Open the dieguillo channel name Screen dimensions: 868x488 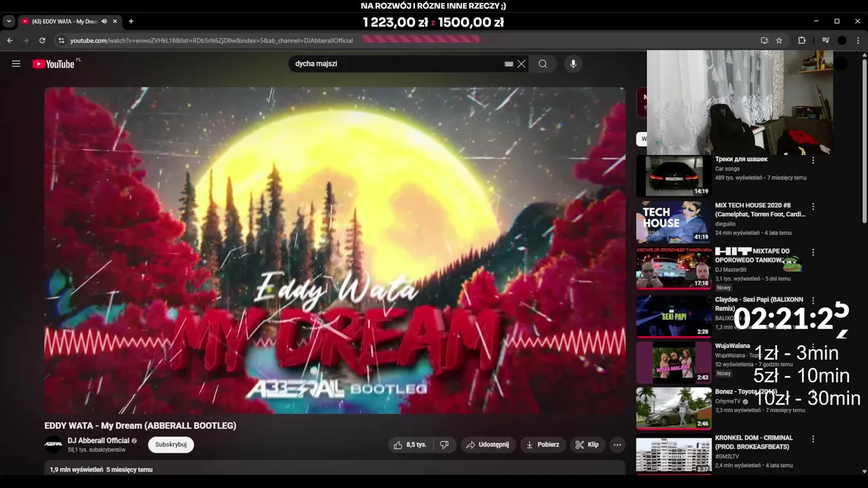[726, 224]
